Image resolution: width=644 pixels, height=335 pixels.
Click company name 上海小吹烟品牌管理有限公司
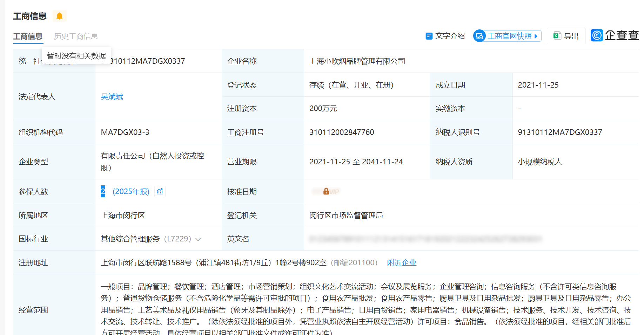(x=357, y=61)
